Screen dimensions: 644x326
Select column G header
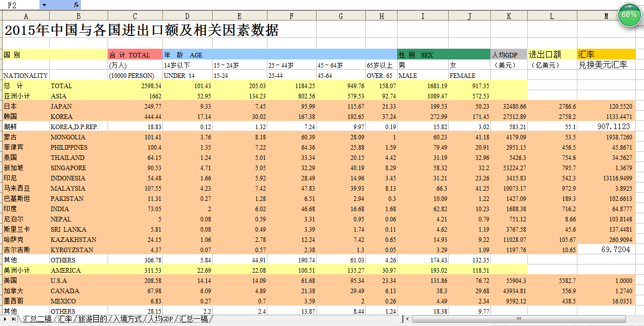click(341, 16)
